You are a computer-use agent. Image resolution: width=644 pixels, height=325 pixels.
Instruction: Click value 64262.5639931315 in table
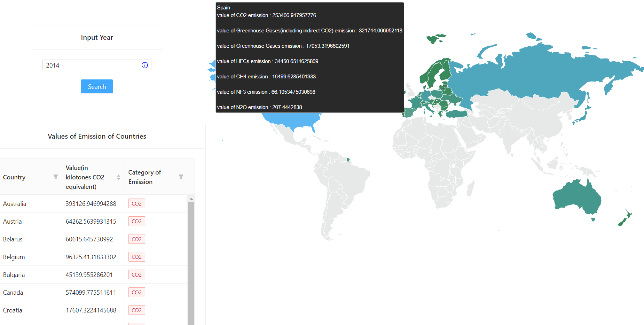pos(91,222)
